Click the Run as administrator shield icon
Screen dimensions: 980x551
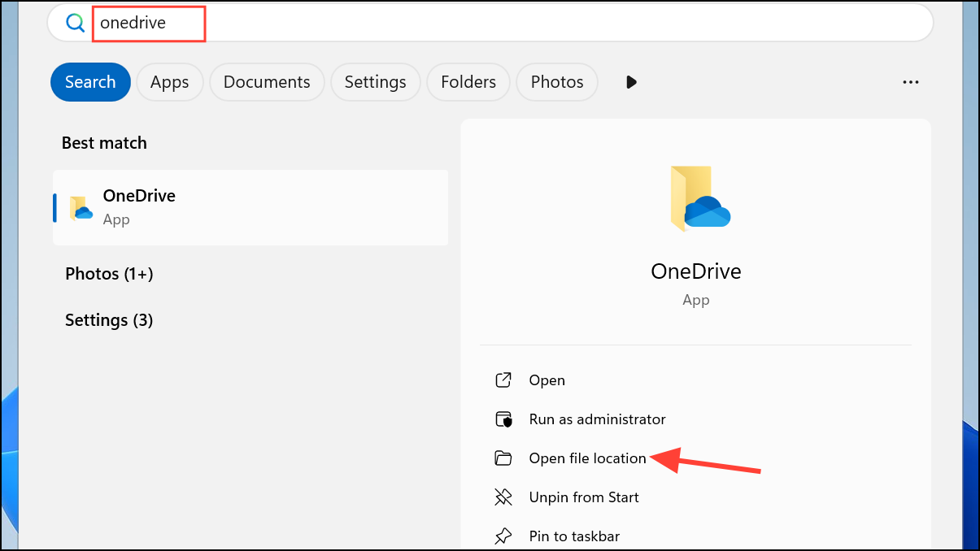(x=505, y=419)
